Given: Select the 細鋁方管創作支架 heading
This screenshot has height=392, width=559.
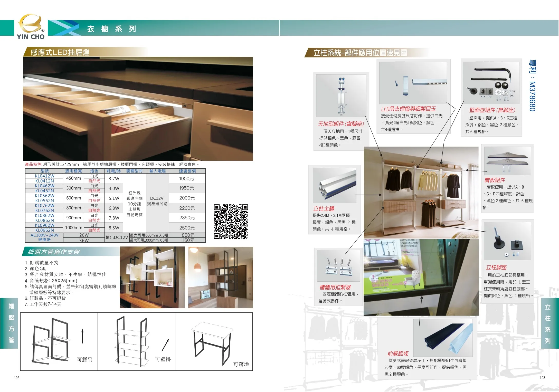Looking at the screenshot, I should point(54,252).
